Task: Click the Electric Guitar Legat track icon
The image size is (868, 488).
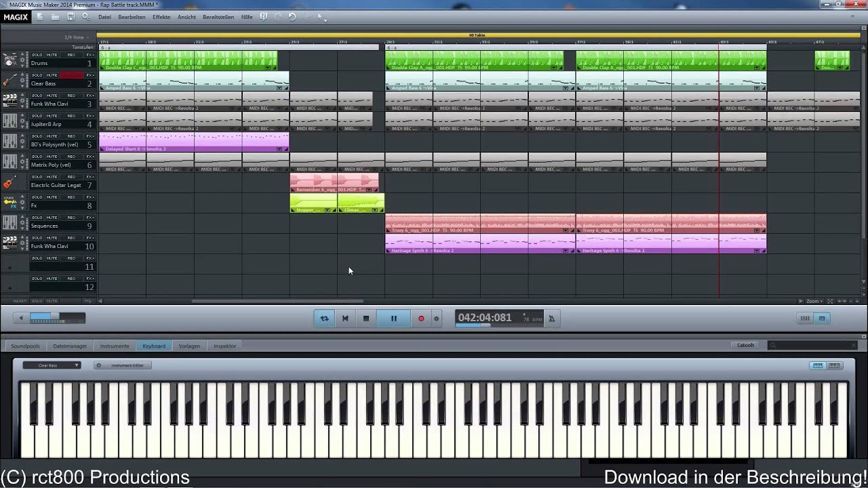Action: (9, 182)
